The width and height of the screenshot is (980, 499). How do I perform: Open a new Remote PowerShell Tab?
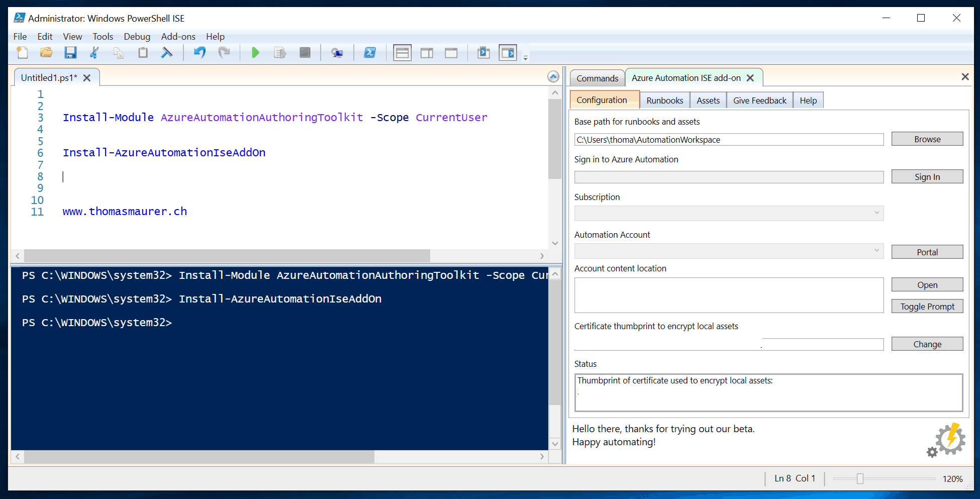click(337, 52)
